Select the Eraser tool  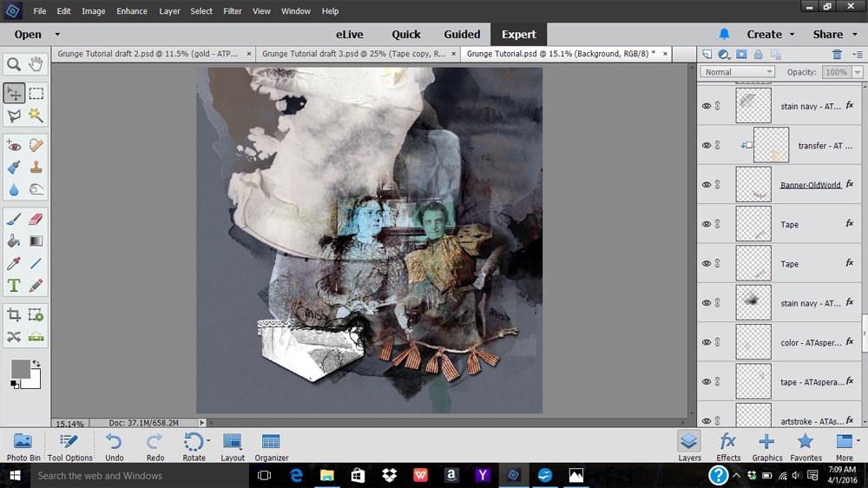click(36, 220)
